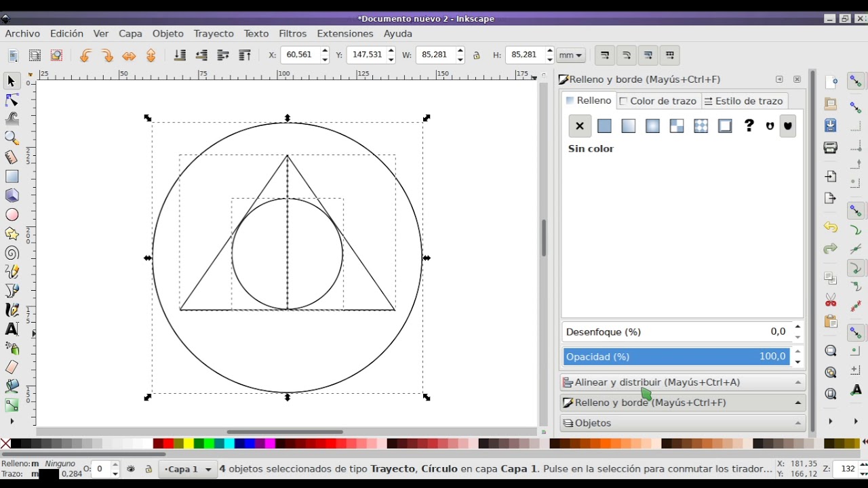Select the freehand pencil tool

(12, 272)
